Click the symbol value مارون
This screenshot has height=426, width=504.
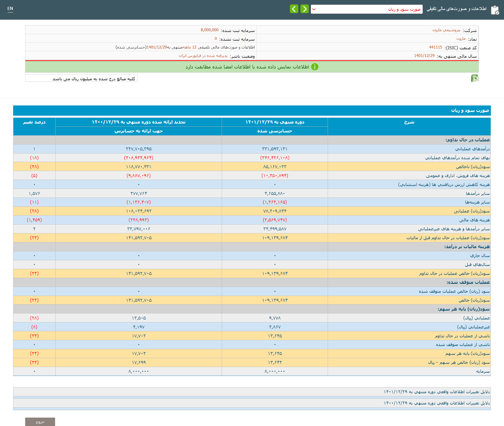coord(461,39)
